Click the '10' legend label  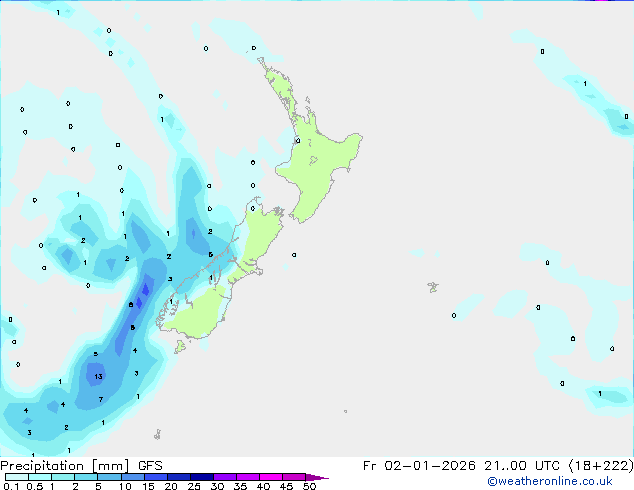125,486
